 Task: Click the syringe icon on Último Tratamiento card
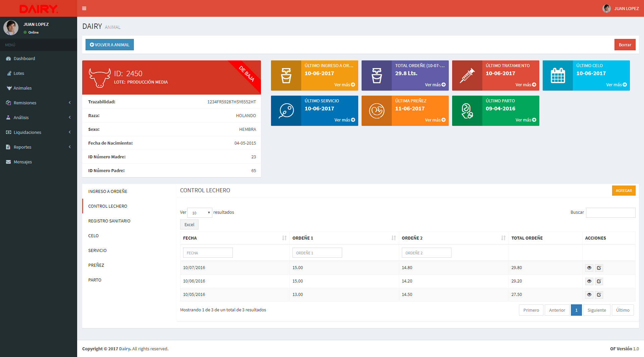(x=467, y=75)
